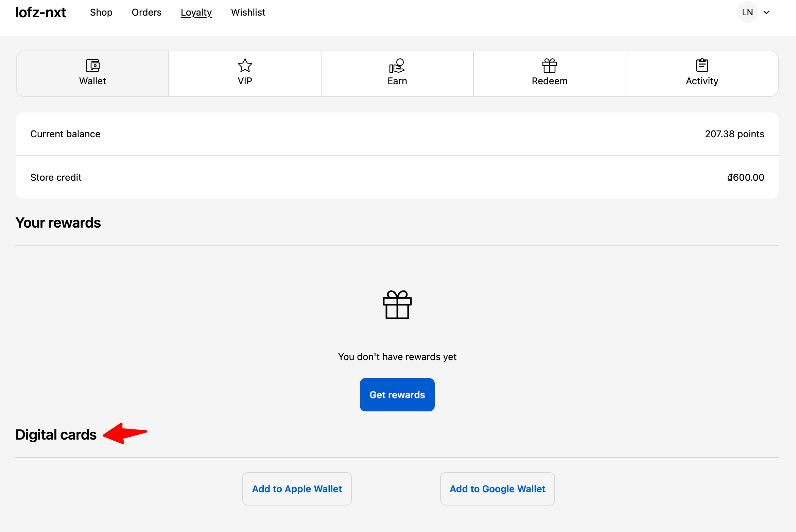
Task: Click Add to Apple Wallet
Action: click(297, 489)
